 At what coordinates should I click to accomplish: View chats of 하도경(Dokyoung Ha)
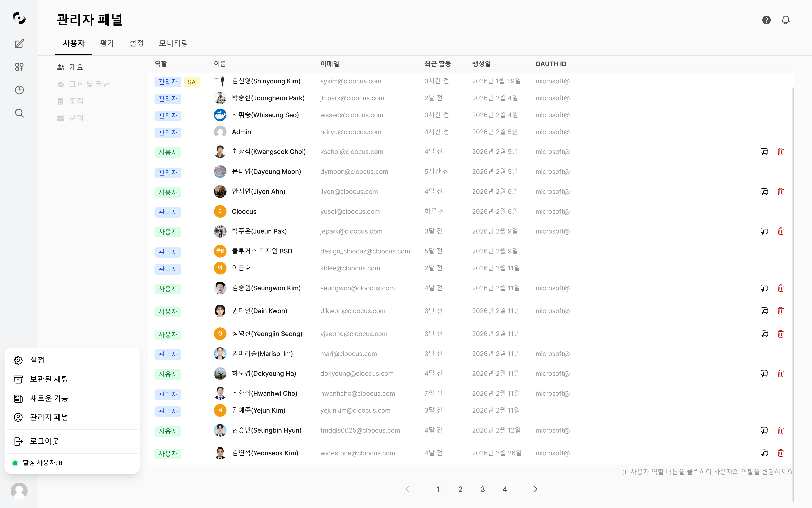(x=764, y=373)
